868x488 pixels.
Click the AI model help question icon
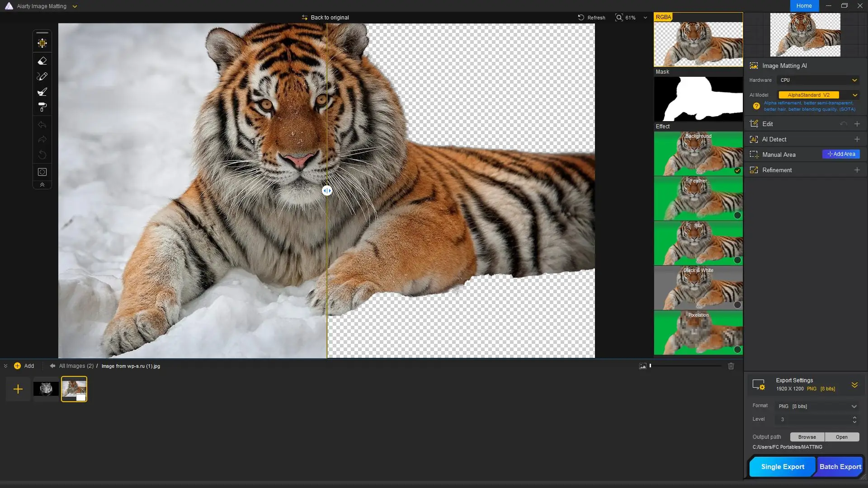tap(756, 106)
